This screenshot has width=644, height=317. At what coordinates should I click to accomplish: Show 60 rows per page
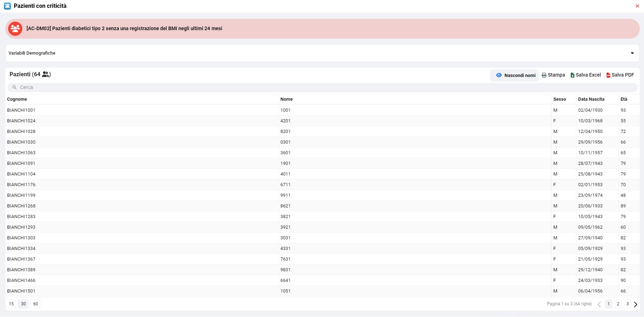coord(35,304)
